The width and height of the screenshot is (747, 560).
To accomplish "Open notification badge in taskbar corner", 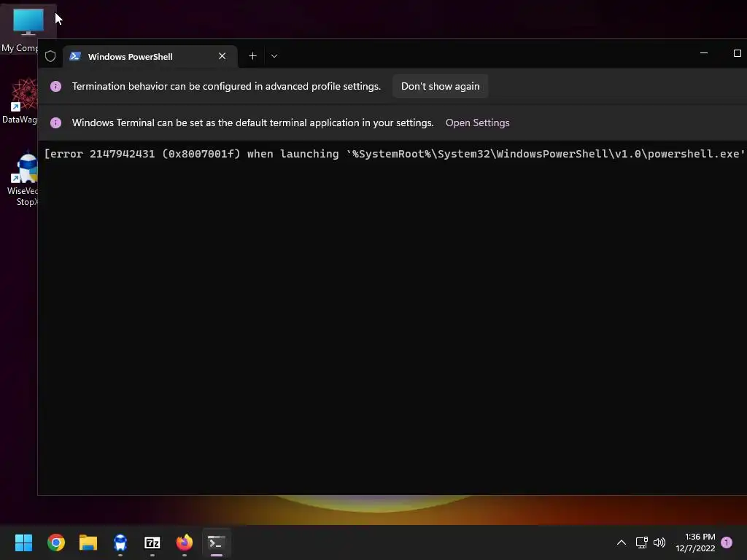I will pos(727,542).
